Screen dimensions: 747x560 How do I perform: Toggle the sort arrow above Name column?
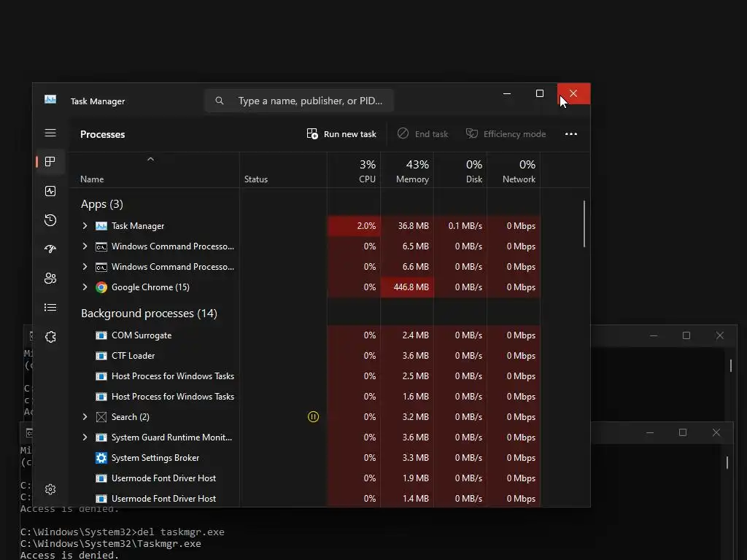[x=150, y=159]
